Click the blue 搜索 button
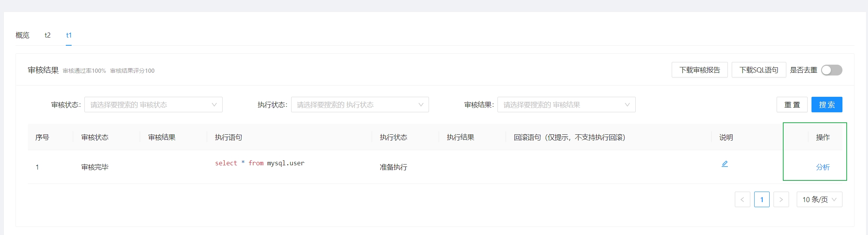The height and width of the screenshot is (235, 868). click(827, 105)
